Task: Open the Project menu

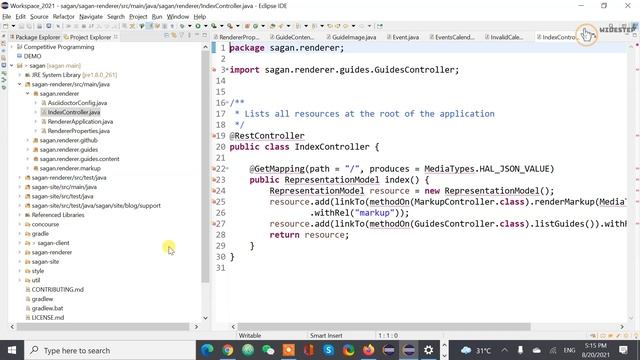Action: click(138, 17)
